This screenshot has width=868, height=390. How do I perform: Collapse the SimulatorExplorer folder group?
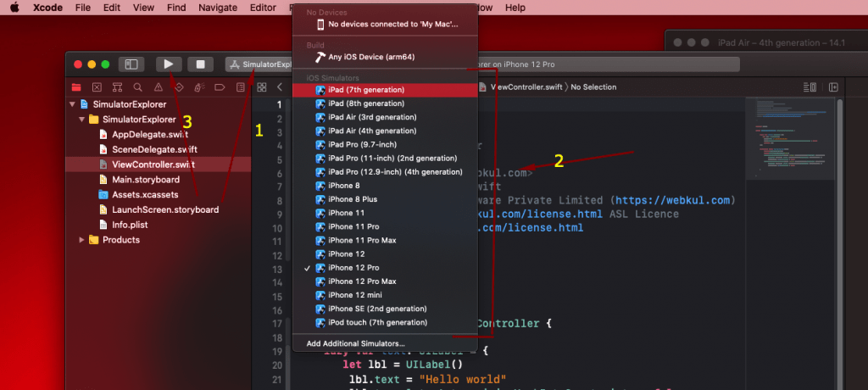(82, 119)
